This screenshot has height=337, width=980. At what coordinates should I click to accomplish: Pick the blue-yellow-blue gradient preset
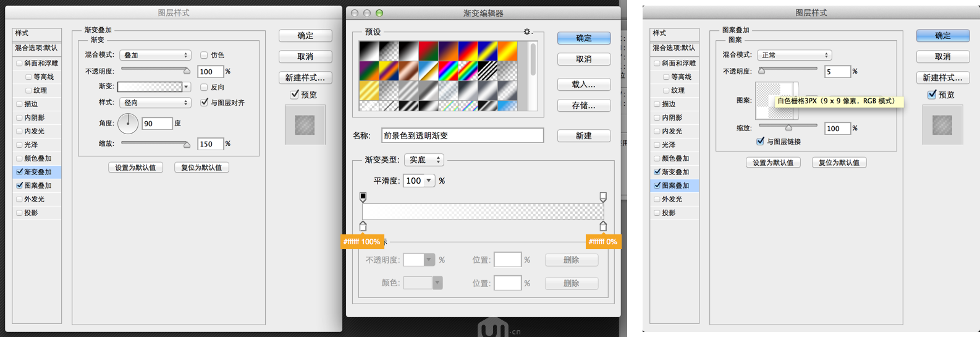488,51
